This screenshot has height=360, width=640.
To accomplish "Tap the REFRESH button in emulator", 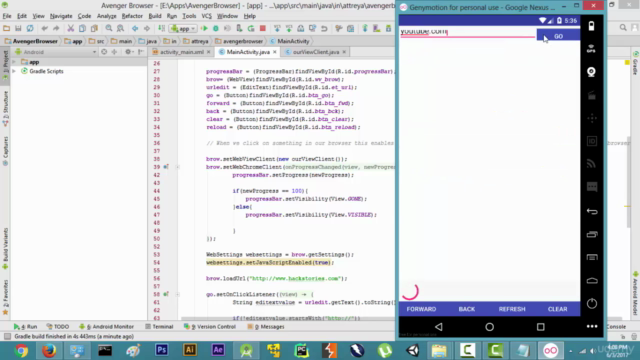I will 512,309.
